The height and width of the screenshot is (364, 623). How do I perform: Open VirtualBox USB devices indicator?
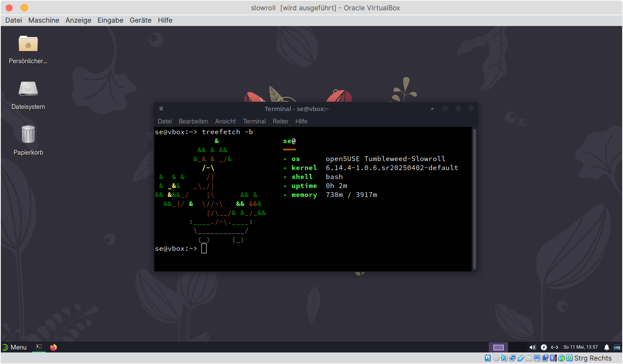click(521, 358)
